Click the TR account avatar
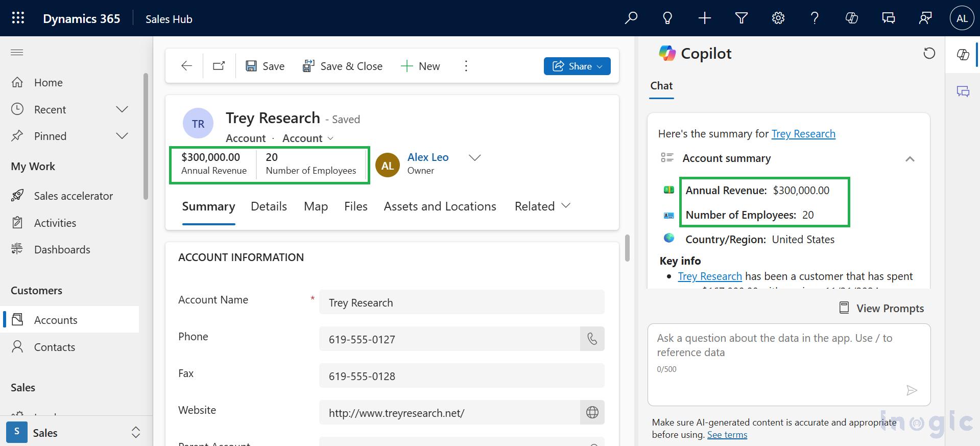 tap(198, 123)
